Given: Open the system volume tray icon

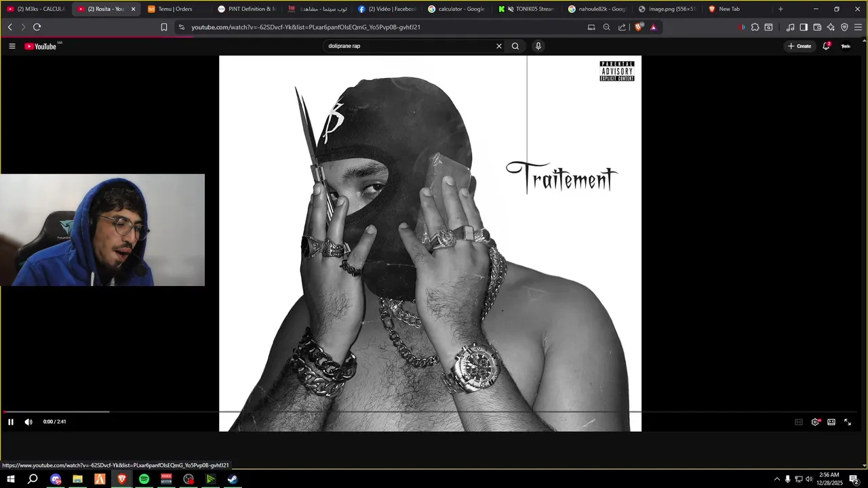Looking at the screenshot, I should click(x=809, y=479).
